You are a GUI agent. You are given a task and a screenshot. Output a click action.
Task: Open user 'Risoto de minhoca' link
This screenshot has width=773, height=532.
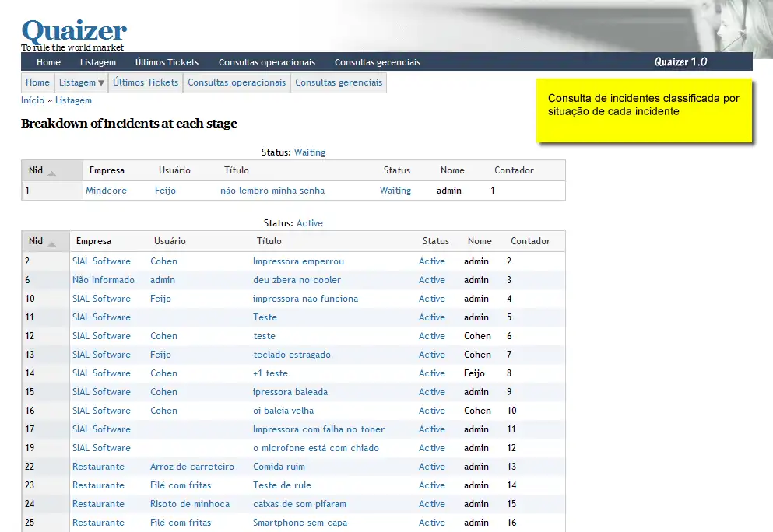190,504
